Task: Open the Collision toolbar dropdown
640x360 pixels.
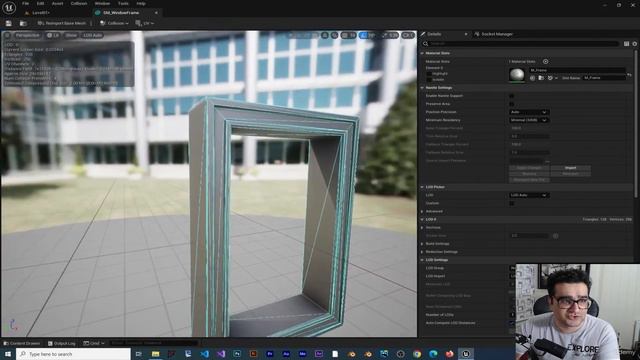Action: coord(114,23)
